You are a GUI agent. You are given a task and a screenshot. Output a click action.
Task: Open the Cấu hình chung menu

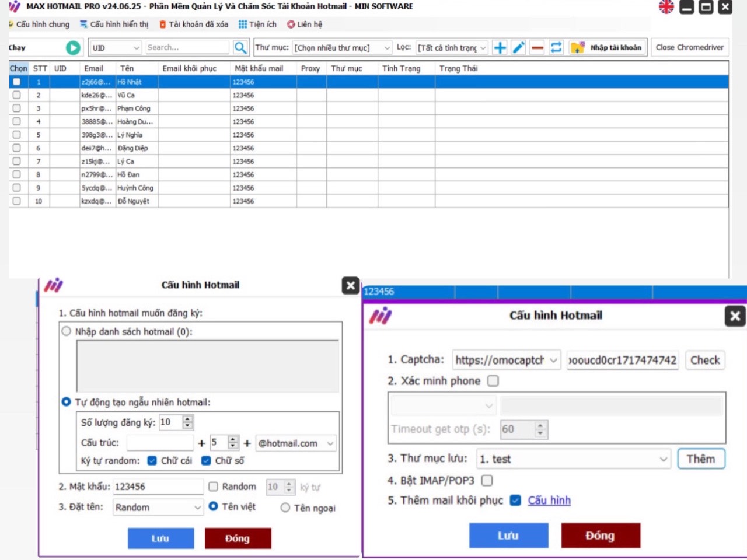40,24
